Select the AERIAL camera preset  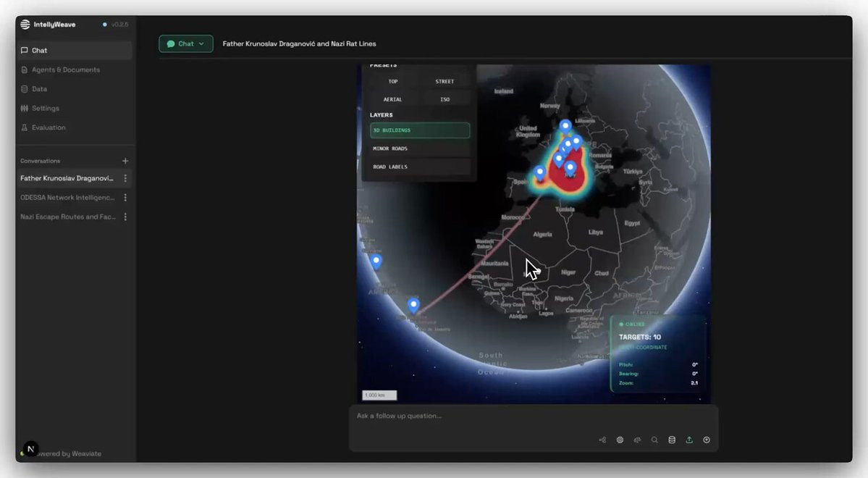pyautogui.click(x=393, y=100)
